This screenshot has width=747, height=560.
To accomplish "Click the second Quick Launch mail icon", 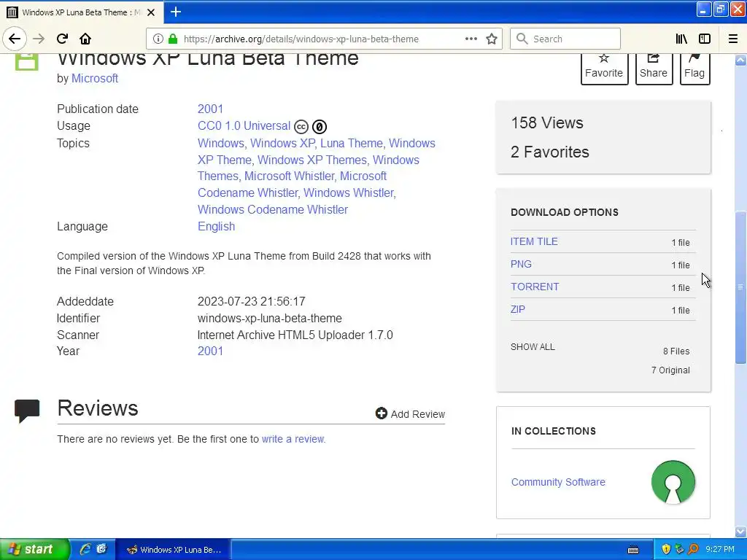I will tap(101, 550).
